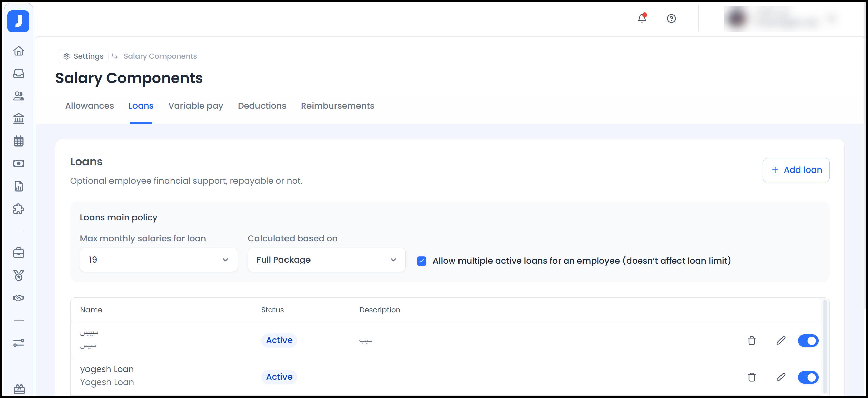Open the calendar sidebar icon
Viewport: 868px width, 398px height.
pyautogui.click(x=19, y=141)
